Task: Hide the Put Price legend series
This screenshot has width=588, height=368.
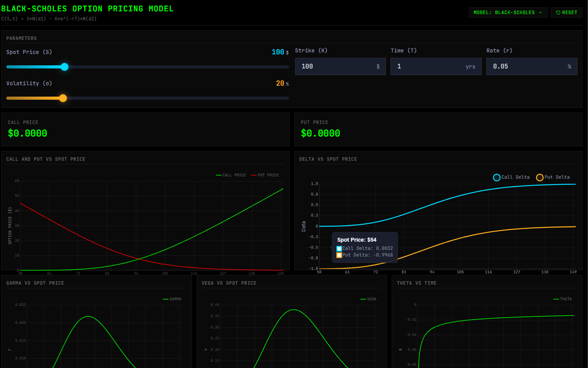Action: [265, 175]
